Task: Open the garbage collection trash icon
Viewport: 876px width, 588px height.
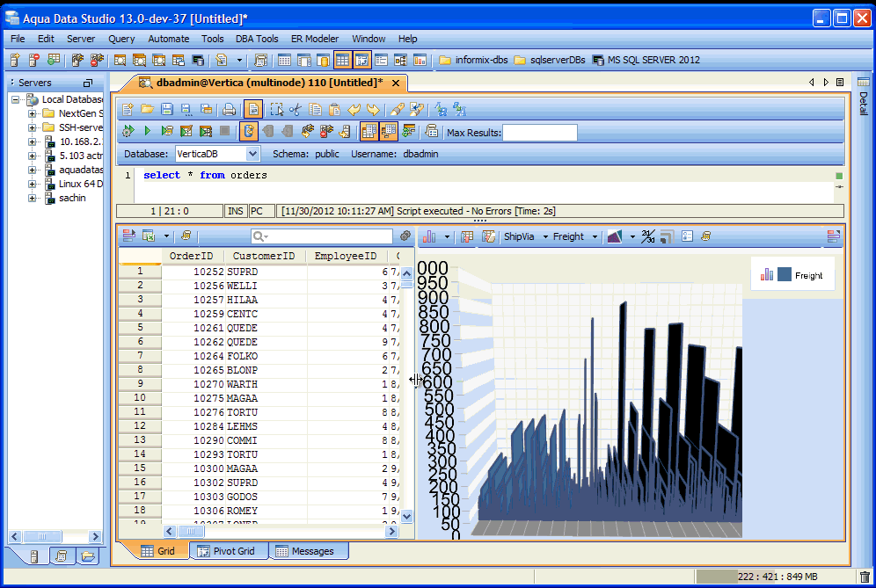Action: pyautogui.click(x=865, y=577)
